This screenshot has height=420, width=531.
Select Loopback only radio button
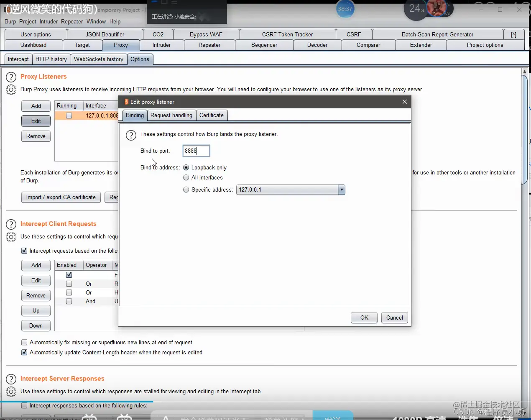186,167
